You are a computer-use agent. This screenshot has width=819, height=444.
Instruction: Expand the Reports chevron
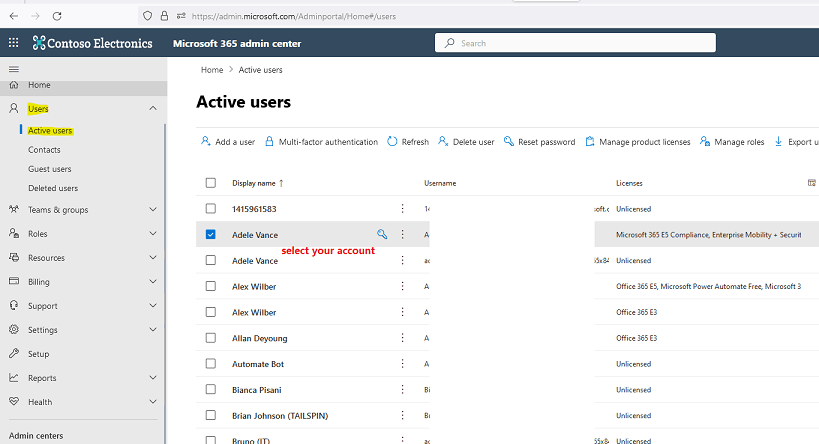point(153,378)
